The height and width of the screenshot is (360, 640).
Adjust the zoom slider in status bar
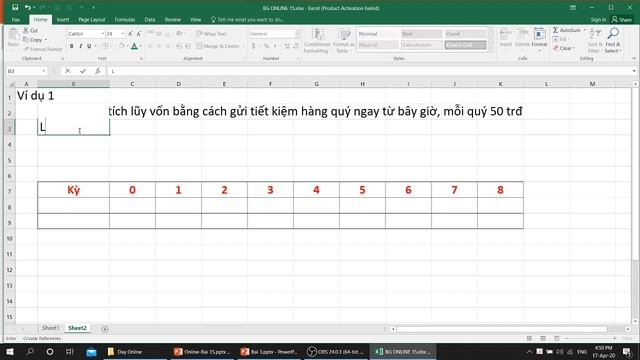click(591, 338)
